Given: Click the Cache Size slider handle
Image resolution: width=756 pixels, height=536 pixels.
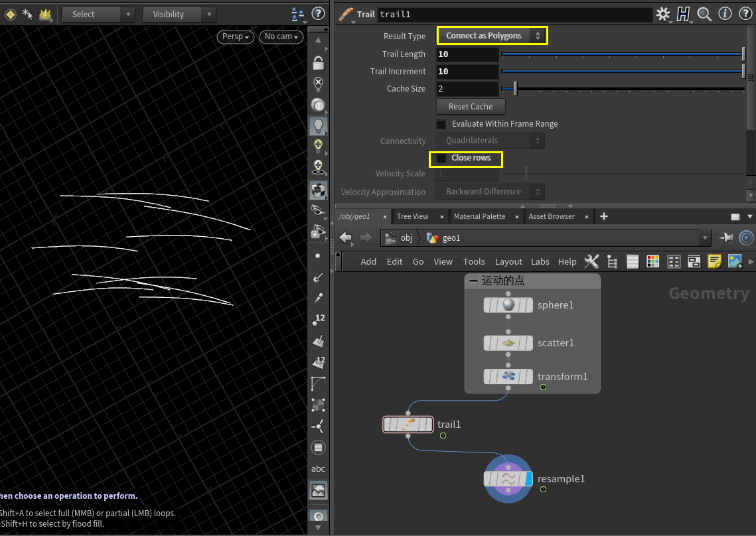Looking at the screenshot, I should pyautogui.click(x=515, y=89).
